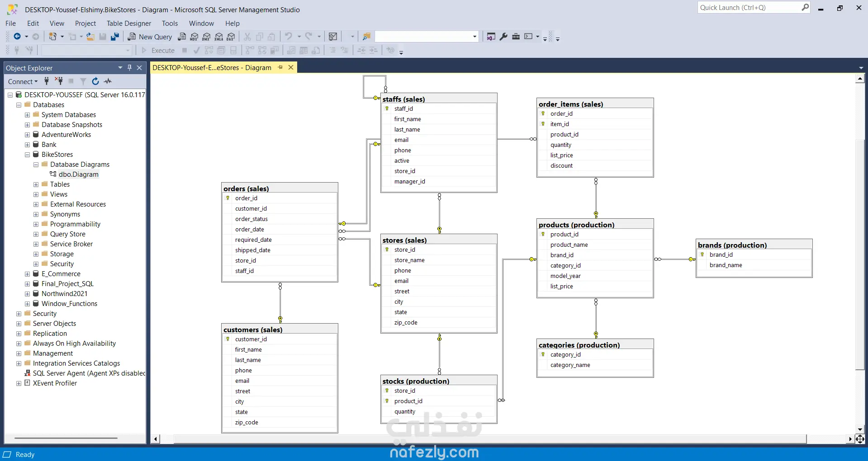Refresh the Object Explorer tree

click(x=95, y=81)
